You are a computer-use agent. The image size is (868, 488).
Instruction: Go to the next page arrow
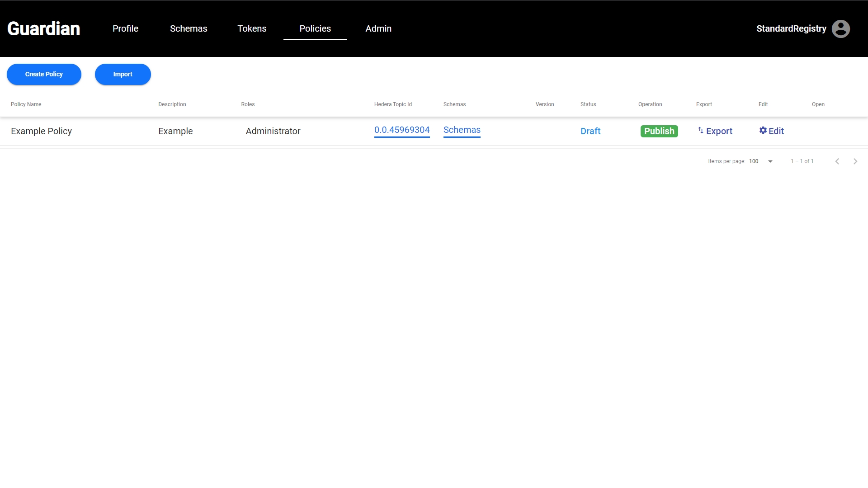pos(855,161)
